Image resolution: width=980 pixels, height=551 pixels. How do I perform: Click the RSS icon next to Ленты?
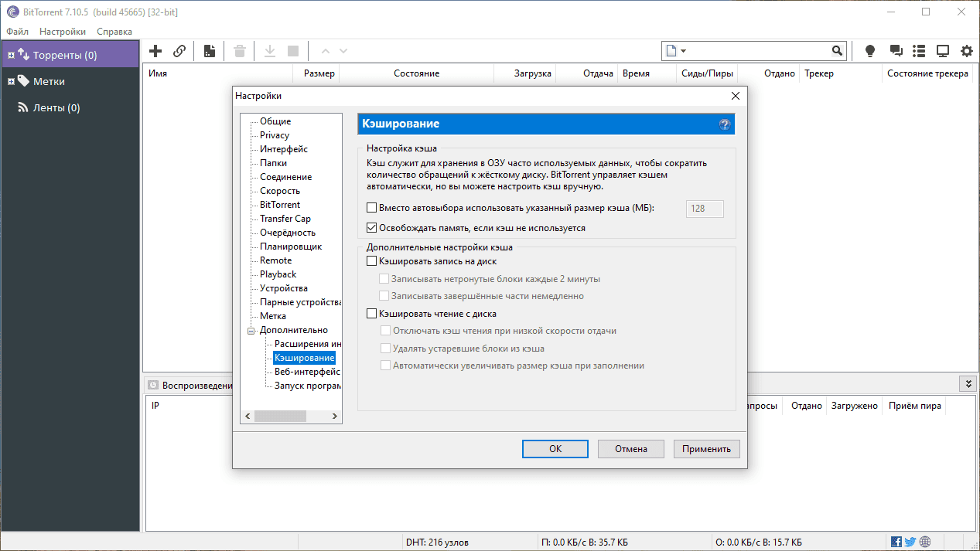pyautogui.click(x=23, y=107)
